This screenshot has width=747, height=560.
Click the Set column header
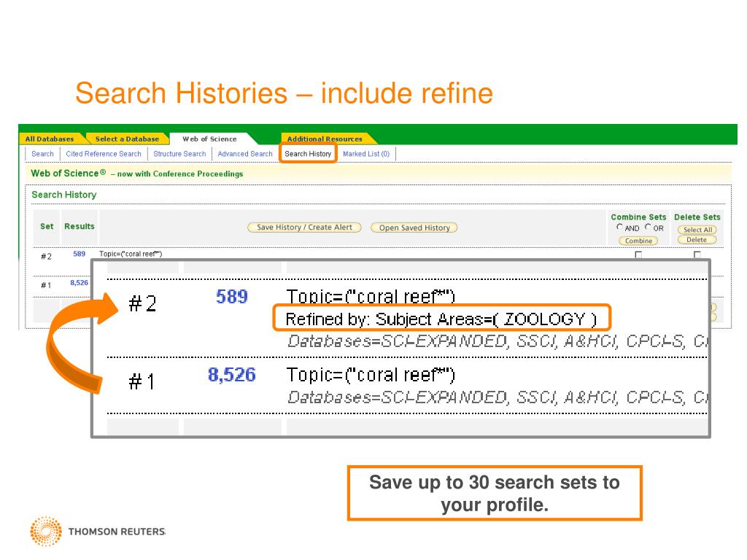coord(47,226)
